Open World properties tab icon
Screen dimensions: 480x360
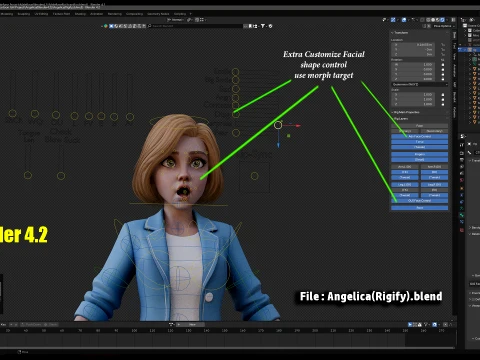pyautogui.click(x=462, y=180)
